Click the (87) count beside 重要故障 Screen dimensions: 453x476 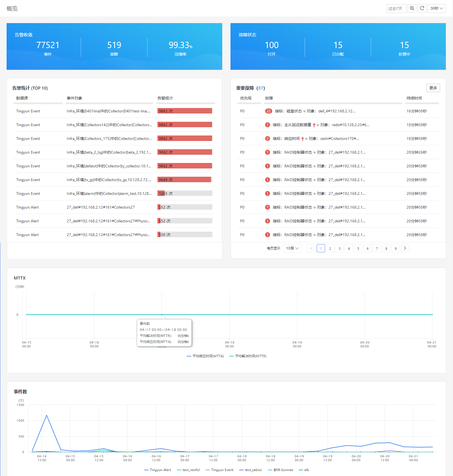click(261, 88)
